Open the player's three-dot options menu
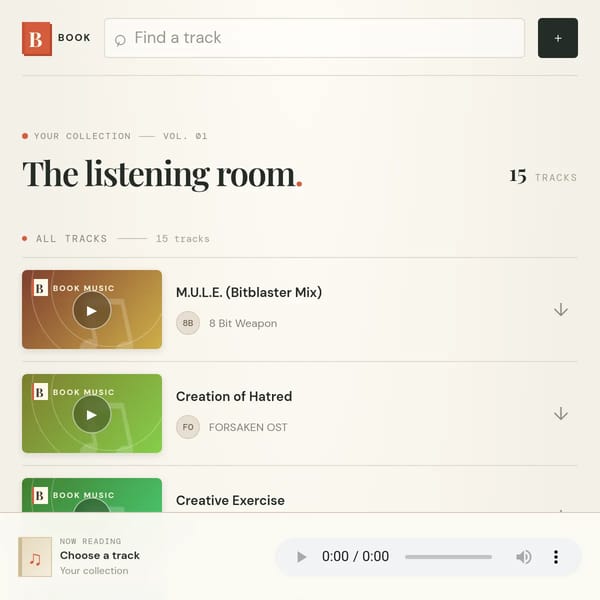Screen dimensions: 600x600 (556, 557)
